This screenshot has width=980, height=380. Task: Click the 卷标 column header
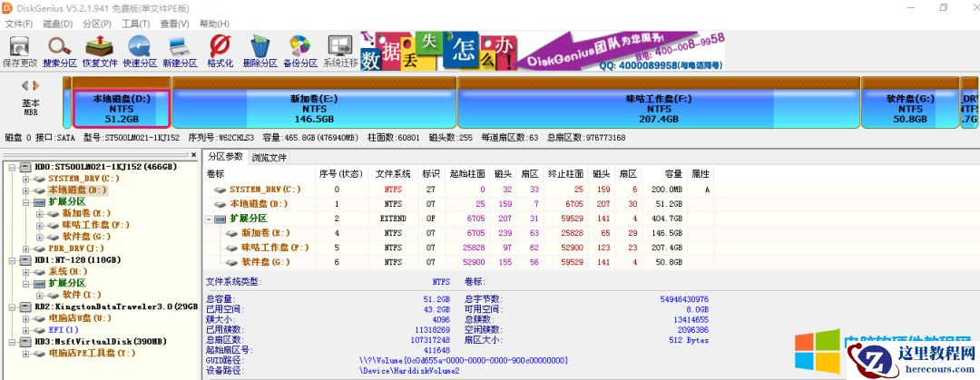click(260, 174)
